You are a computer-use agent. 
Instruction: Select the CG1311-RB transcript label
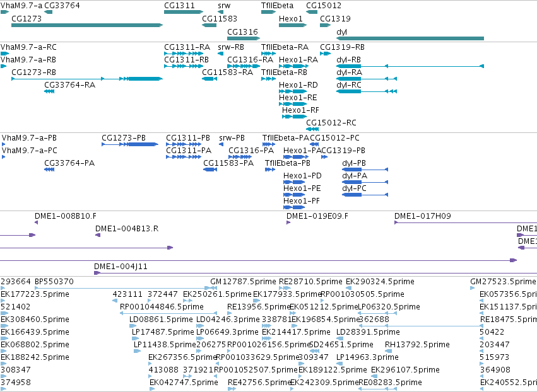(x=186, y=60)
